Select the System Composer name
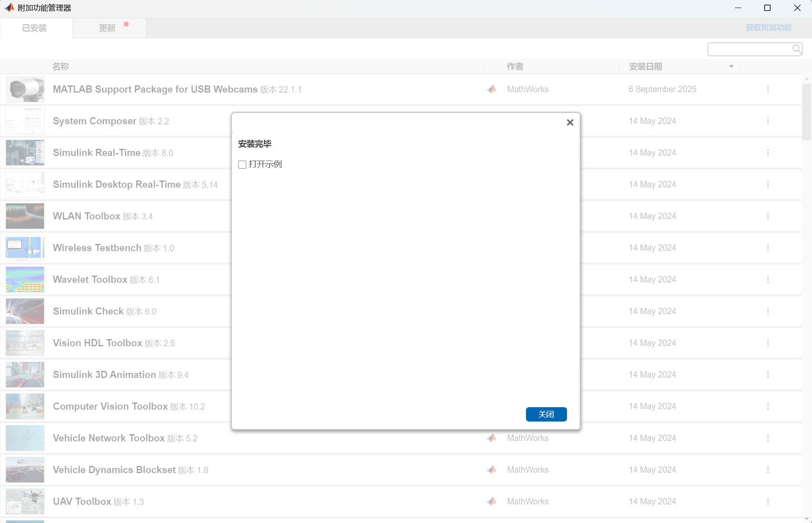The height and width of the screenshot is (523, 812). [94, 121]
